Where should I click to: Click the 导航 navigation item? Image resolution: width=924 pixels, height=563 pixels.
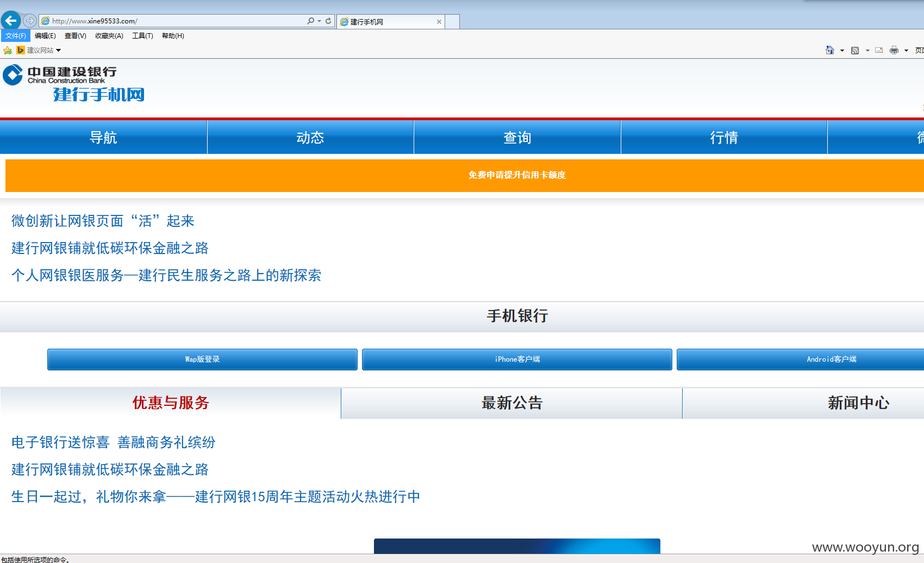(103, 137)
